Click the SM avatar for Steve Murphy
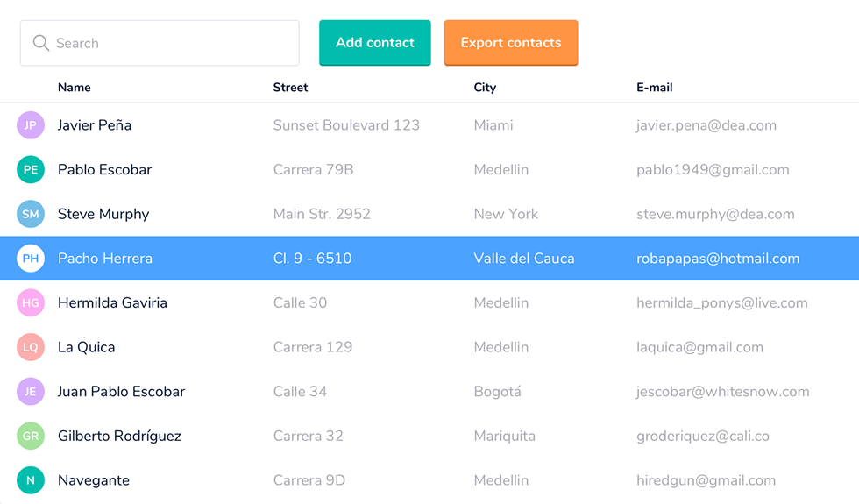 click(31, 214)
